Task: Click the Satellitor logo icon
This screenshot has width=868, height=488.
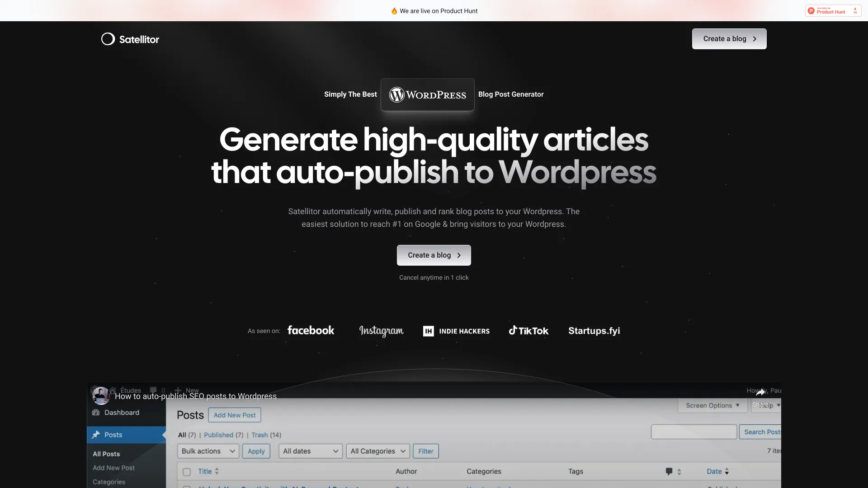Action: pyautogui.click(x=108, y=39)
